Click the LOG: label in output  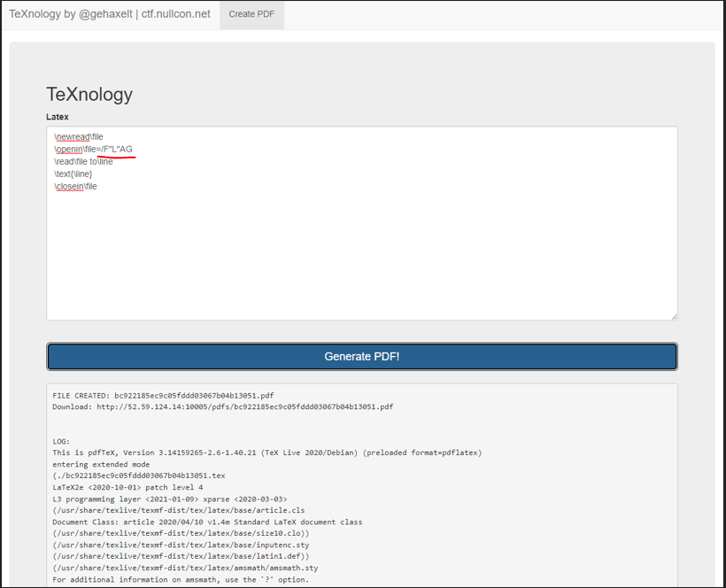[x=61, y=441]
